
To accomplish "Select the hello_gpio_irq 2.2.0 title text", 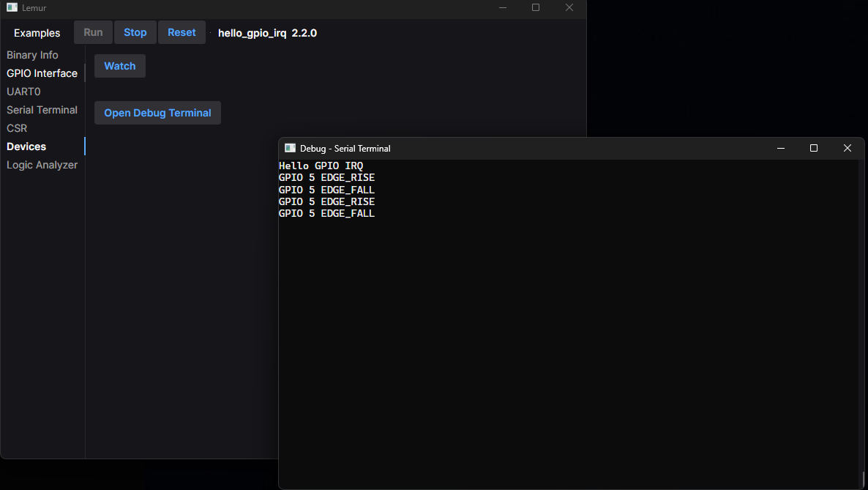I will (267, 33).
